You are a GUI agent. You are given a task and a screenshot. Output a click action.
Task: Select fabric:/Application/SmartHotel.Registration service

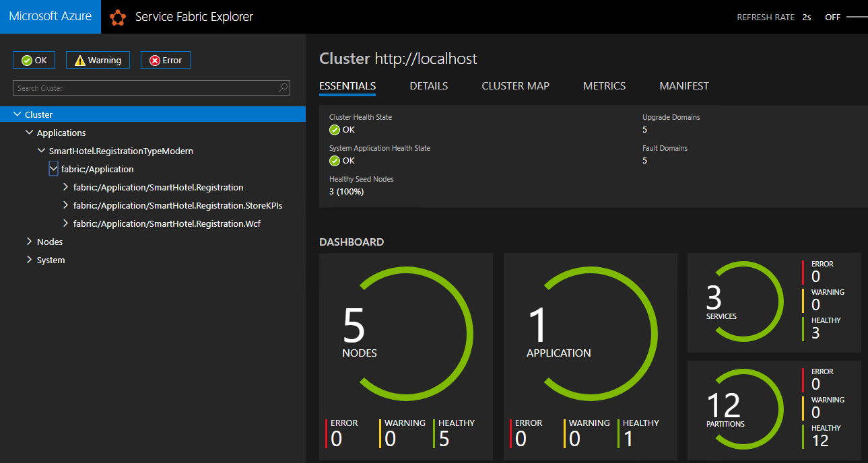coord(158,187)
